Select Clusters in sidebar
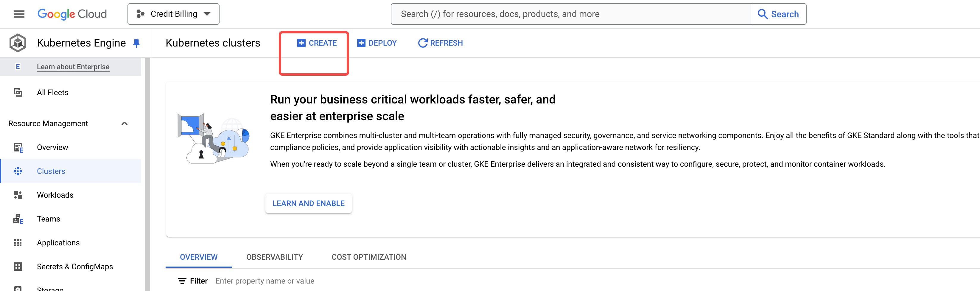This screenshot has height=291, width=980. click(x=70, y=171)
